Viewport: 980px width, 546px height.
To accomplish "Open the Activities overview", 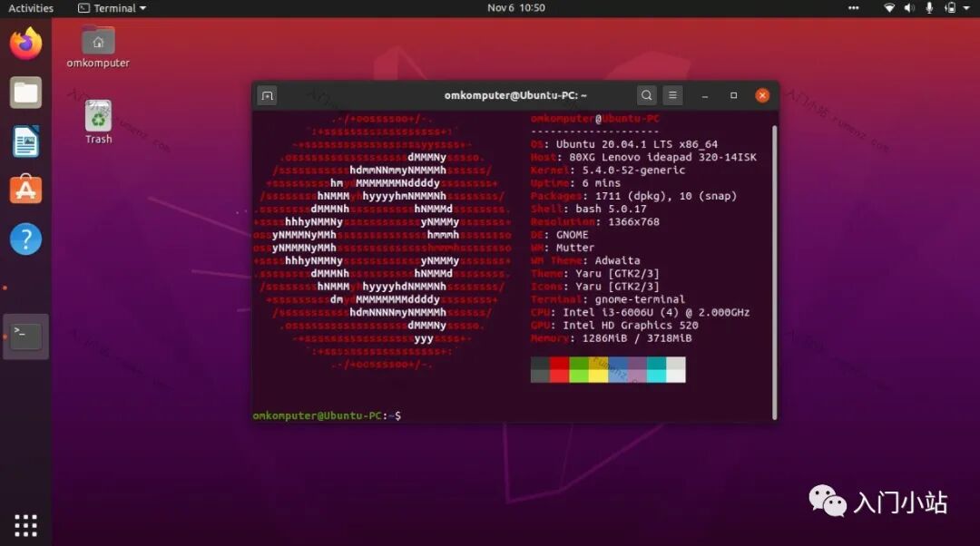I will coord(31,8).
